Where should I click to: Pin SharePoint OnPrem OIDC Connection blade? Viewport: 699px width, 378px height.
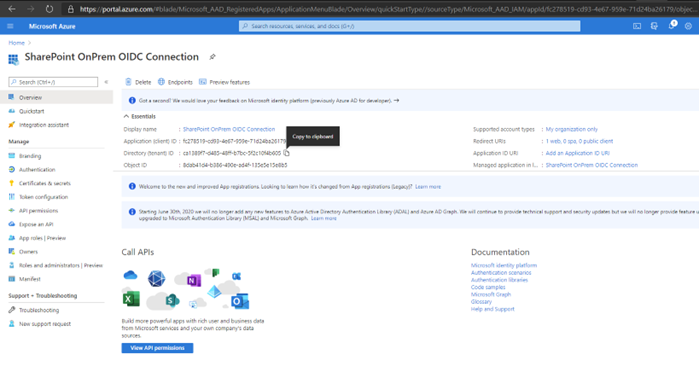pos(213,57)
